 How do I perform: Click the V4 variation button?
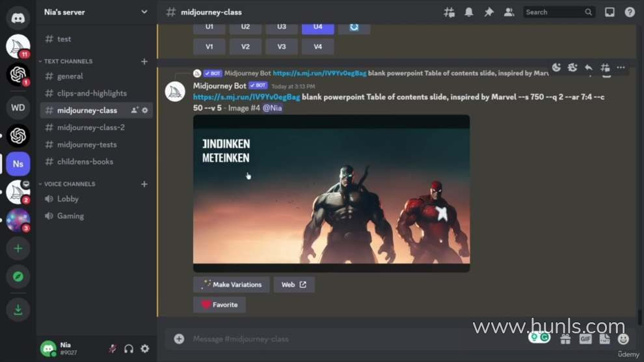coord(318,46)
